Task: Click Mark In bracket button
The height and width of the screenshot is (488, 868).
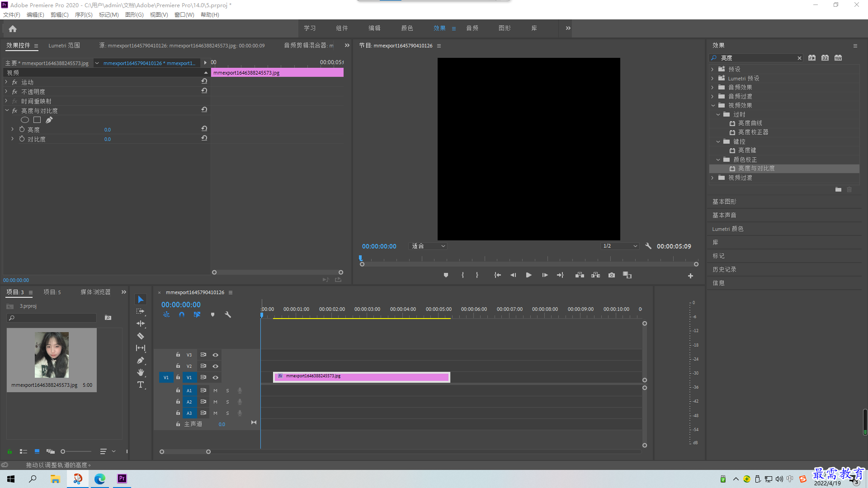Action: point(462,275)
